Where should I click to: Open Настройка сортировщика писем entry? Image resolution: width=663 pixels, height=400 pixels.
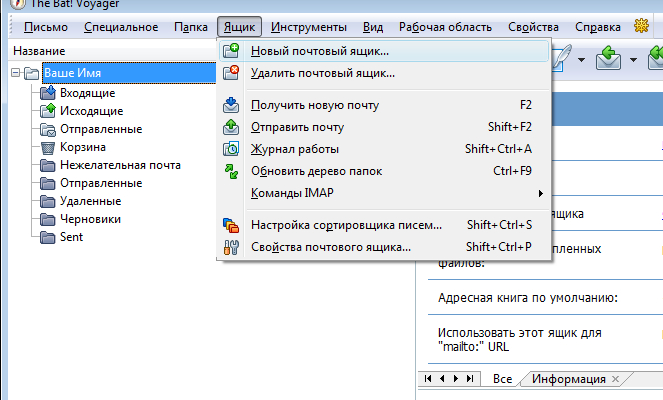click(384, 225)
